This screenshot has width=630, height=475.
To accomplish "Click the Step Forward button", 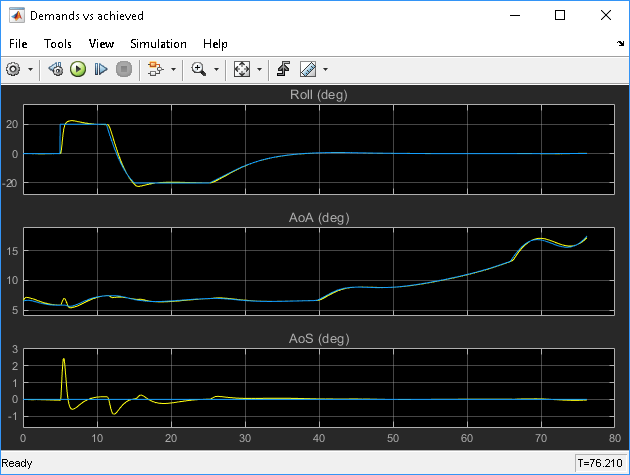I will (101, 69).
